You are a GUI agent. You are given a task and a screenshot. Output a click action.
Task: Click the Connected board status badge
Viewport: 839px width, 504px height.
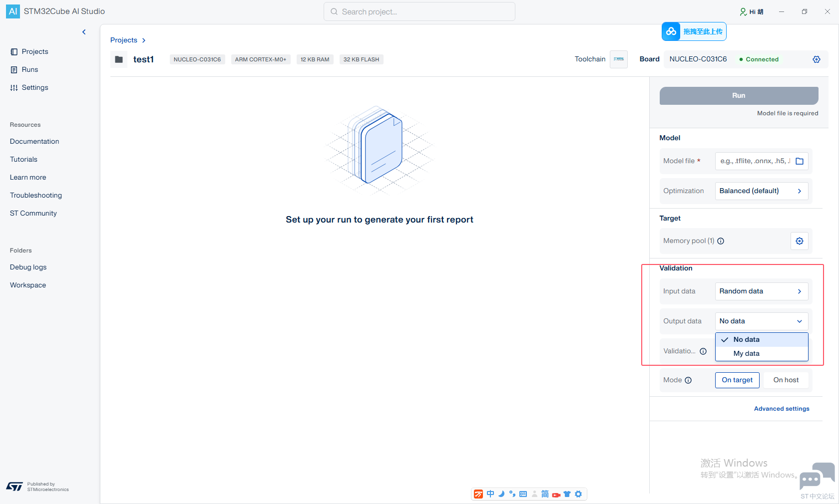(x=759, y=59)
